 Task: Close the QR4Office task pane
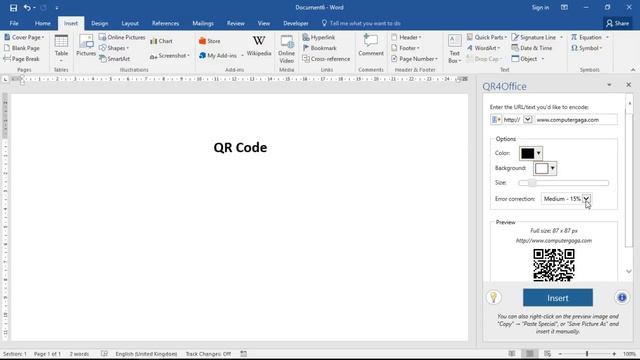coord(629,85)
